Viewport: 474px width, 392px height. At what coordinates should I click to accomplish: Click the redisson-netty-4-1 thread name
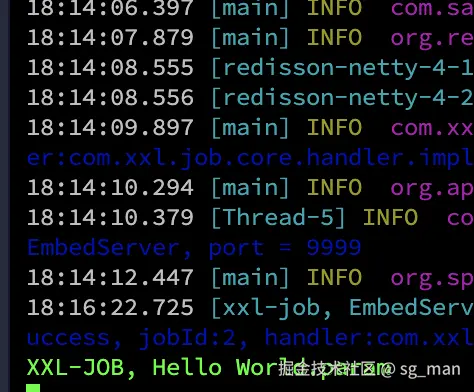(348, 68)
